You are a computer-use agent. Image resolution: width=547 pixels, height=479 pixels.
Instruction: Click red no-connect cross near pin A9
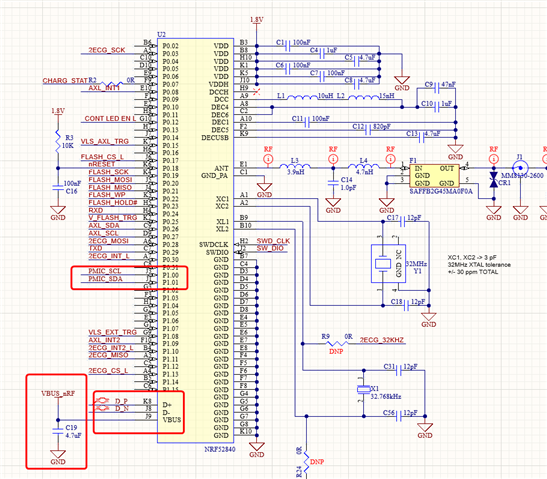point(256,92)
